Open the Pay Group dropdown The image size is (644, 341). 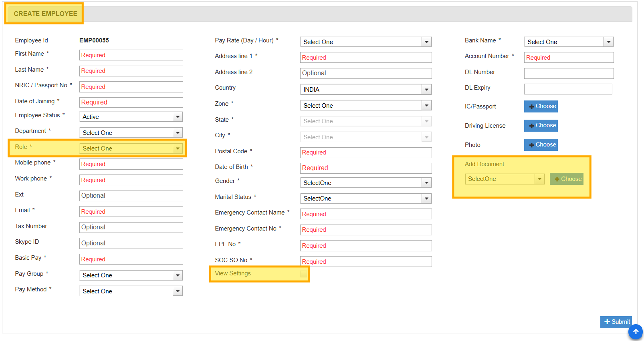131,275
